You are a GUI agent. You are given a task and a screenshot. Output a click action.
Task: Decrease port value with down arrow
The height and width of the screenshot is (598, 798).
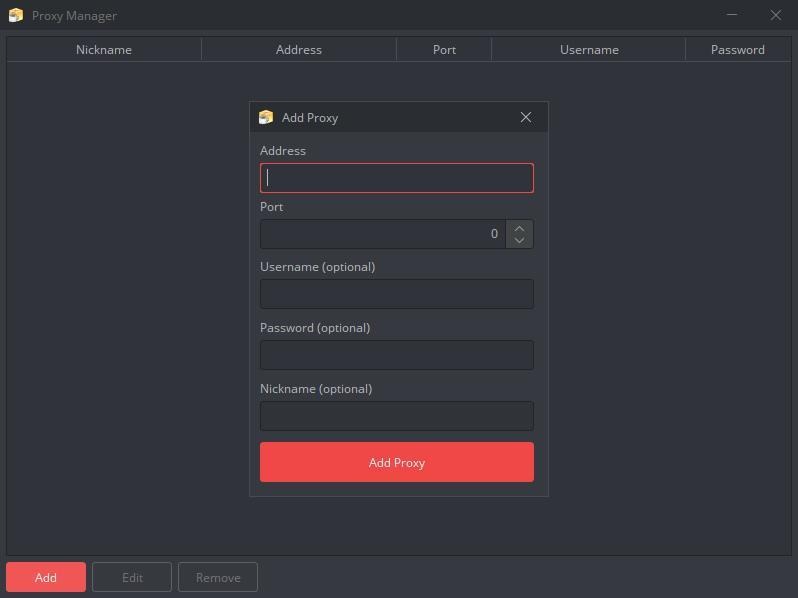coord(519,240)
